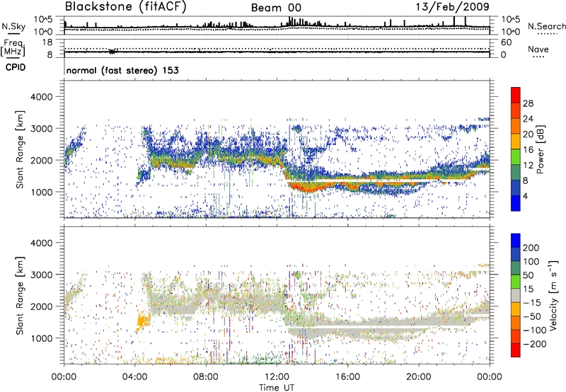Select the "Nave" legend label
The width and height of the screenshot is (566, 392).
tap(538, 49)
